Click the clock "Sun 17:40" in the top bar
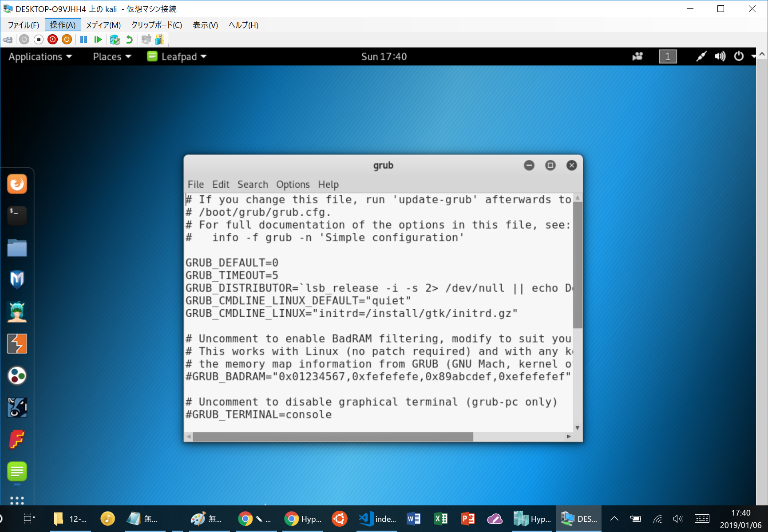 pos(384,57)
